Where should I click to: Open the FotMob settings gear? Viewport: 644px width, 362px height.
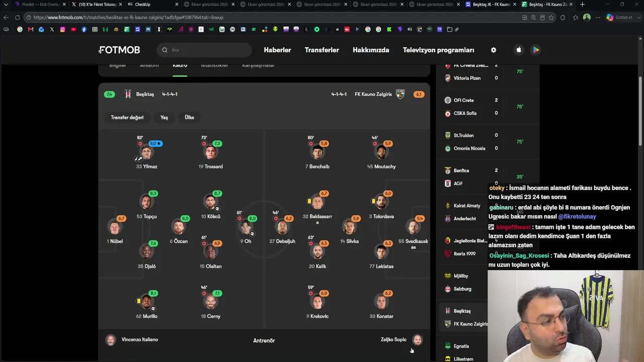494,50
